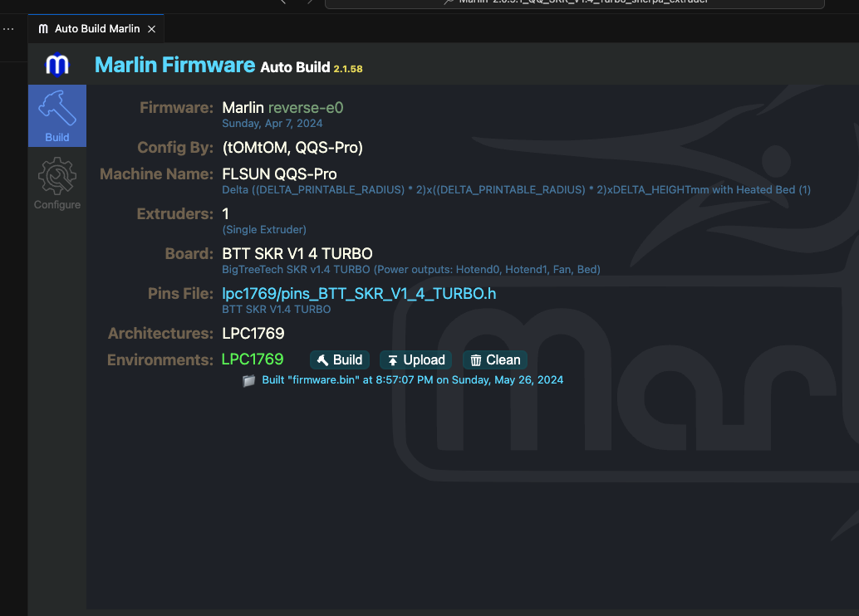Click the (tOMtOM, QQS-Pro) config author
859x616 pixels.
[292, 147]
